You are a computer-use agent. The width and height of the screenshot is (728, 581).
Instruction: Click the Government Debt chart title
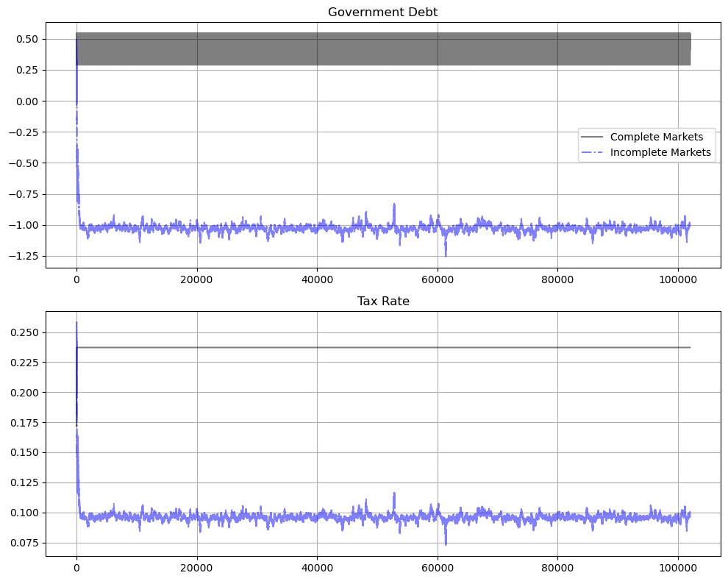pyautogui.click(x=382, y=12)
